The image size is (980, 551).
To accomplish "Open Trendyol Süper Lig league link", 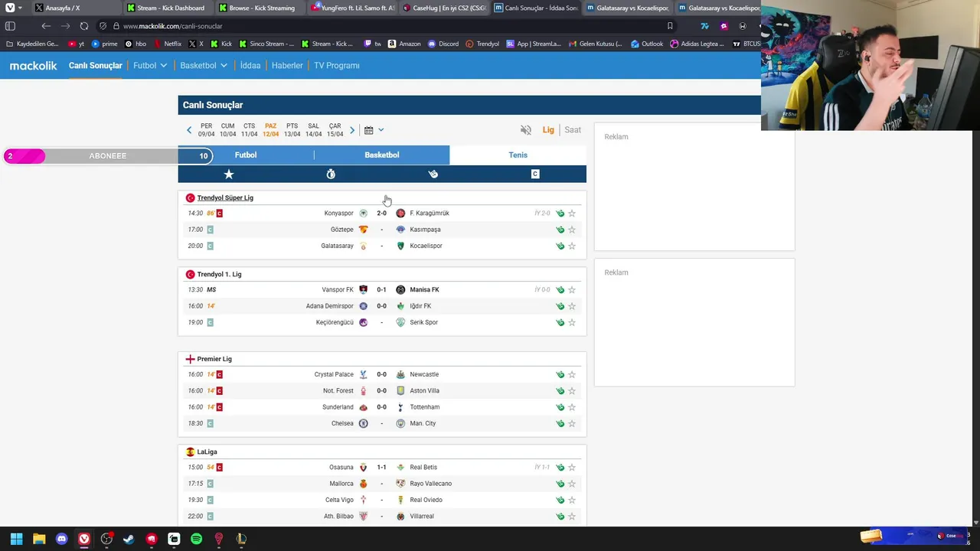I will coord(225,198).
